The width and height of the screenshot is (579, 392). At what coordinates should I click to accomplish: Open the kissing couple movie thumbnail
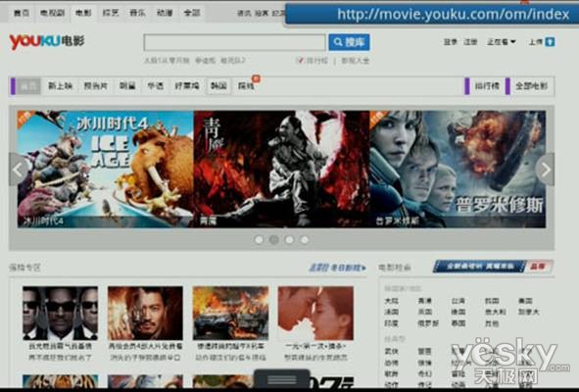click(x=315, y=313)
